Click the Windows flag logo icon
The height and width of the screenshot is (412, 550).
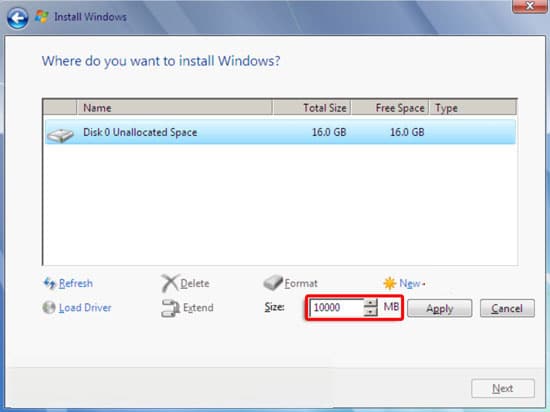click(x=41, y=17)
